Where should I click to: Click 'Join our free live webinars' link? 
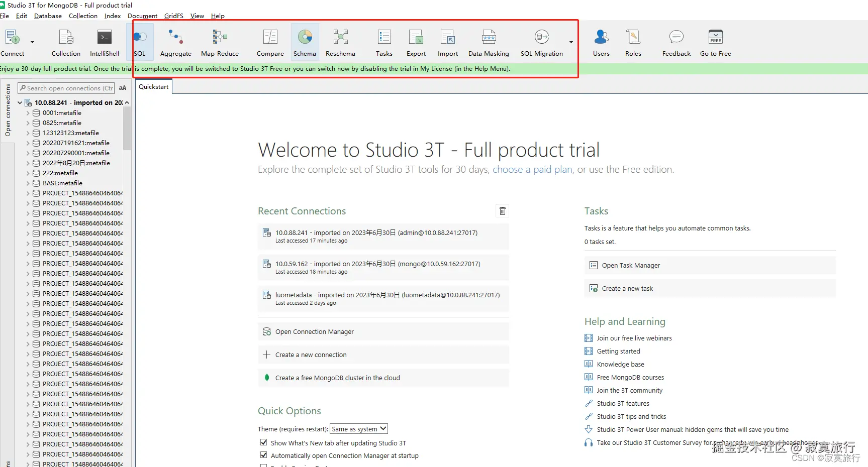pos(634,338)
